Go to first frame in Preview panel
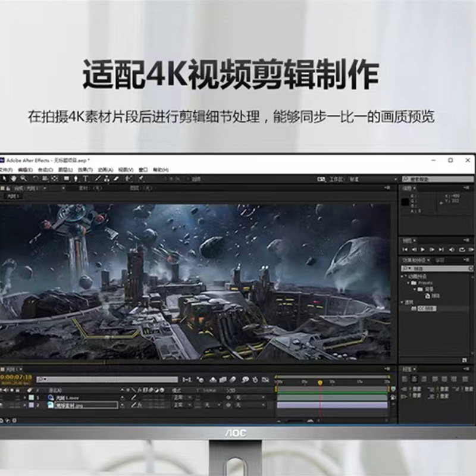This screenshot has height=476, width=476. [x=405, y=249]
